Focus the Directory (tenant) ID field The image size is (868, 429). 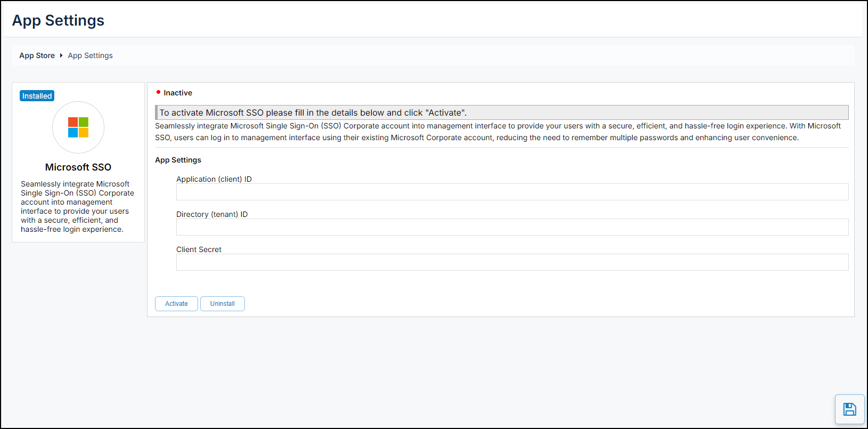pyautogui.click(x=512, y=227)
